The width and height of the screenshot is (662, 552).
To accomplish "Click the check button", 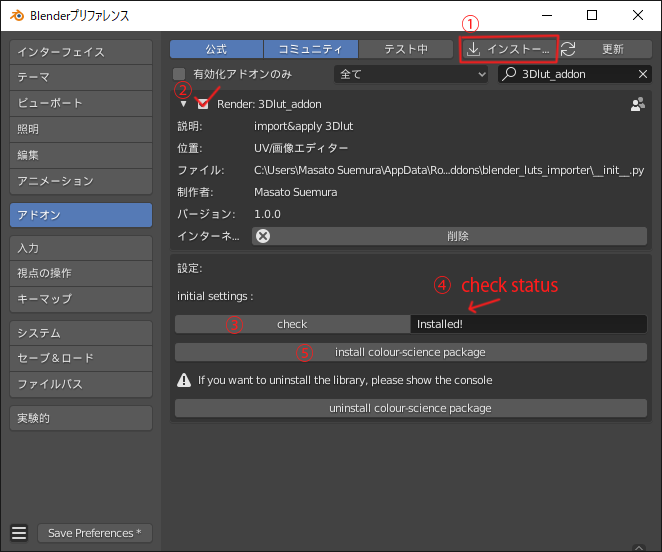I will [292, 324].
